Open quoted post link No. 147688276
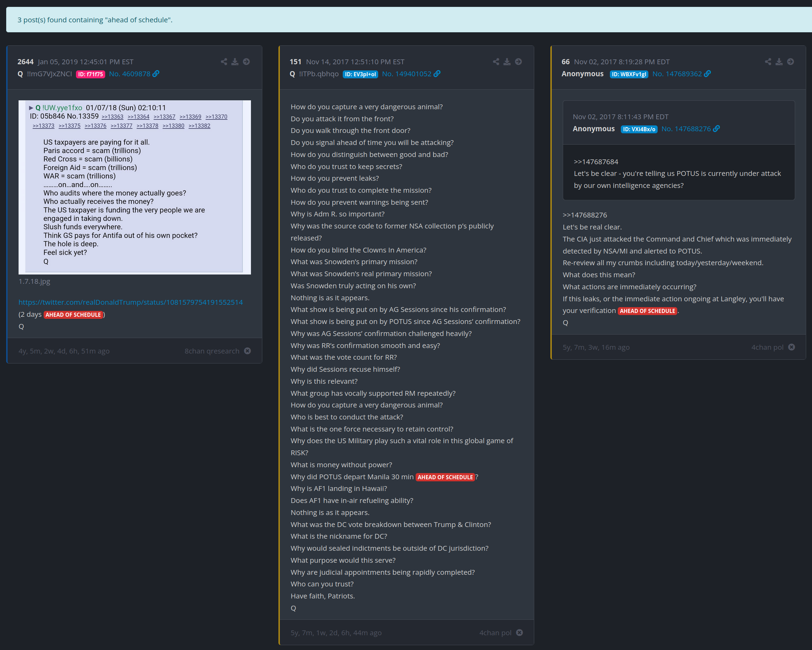Screen dimensions: 812x650 coord(686,129)
